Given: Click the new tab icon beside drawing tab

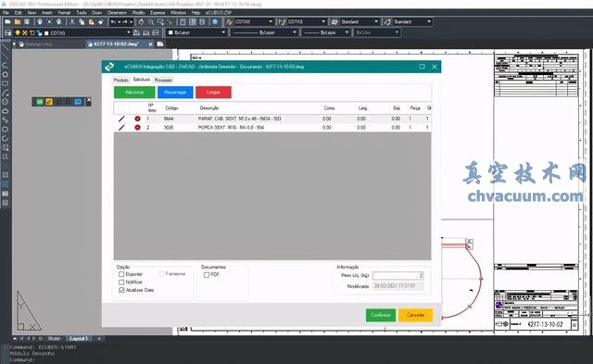Looking at the screenshot, I should 160,44.
